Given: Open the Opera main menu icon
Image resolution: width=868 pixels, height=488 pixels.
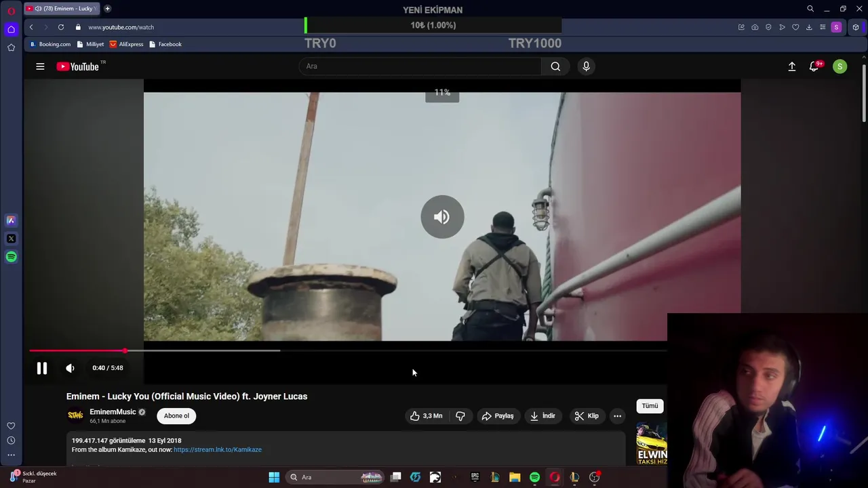Looking at the screenshot, I should point(11,12).
